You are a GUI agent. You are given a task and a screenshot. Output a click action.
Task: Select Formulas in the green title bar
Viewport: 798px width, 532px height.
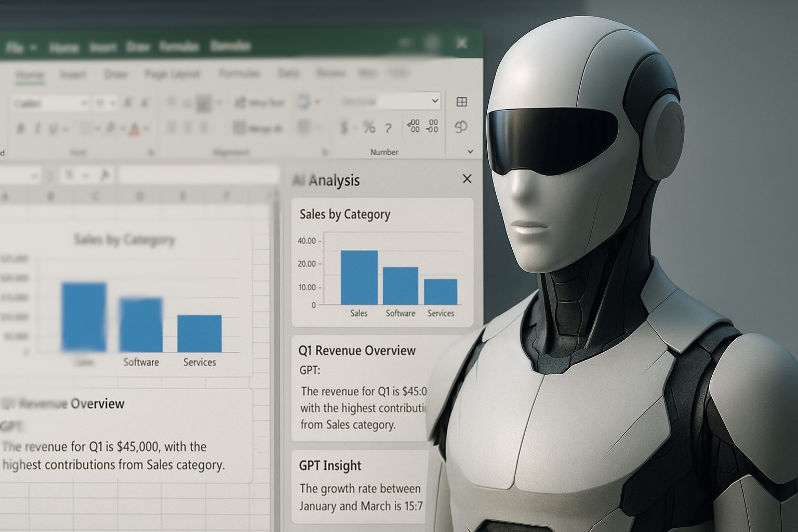179,47
